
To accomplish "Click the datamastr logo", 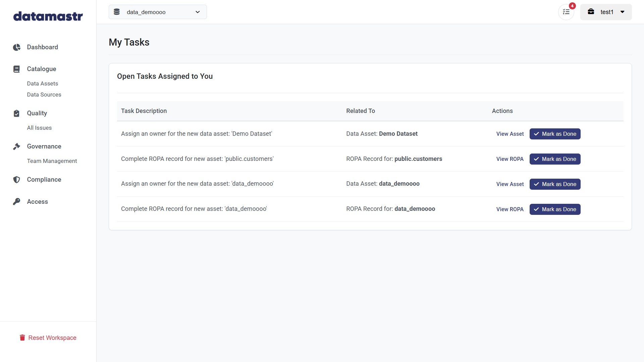I will click(48, 16).
